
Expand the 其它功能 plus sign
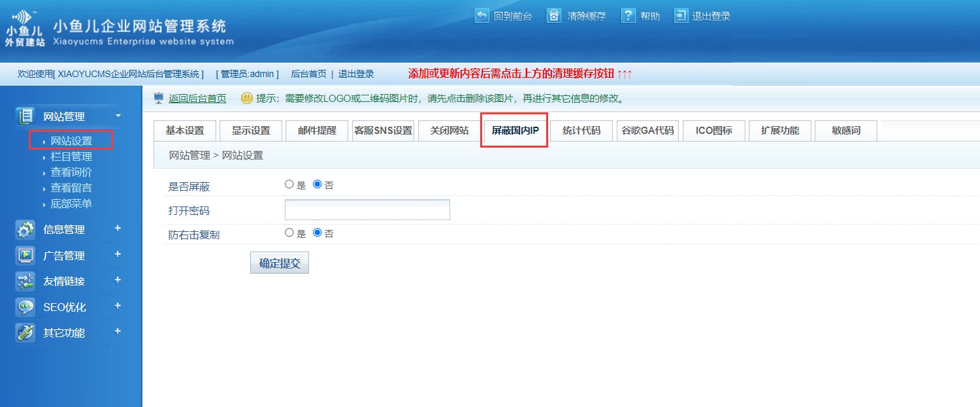pyautogui.click(x=118, y=332)
